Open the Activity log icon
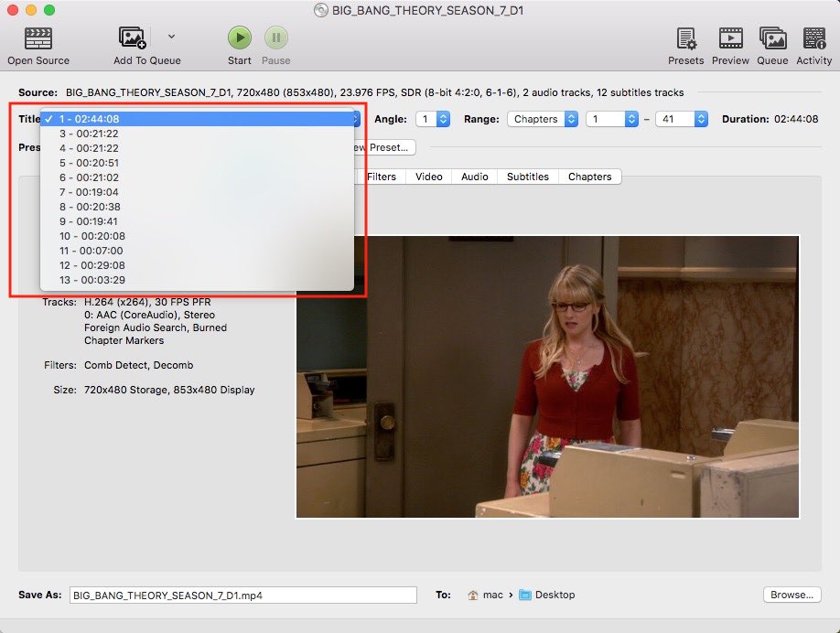The width and height of the screenshot is (840, 633). [x=813, y=38]
